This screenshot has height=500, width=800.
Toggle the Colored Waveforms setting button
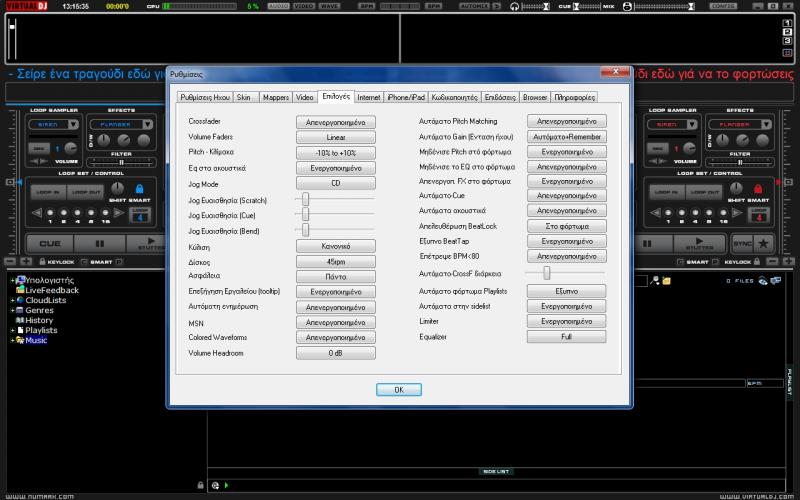[x=336, y=338]
